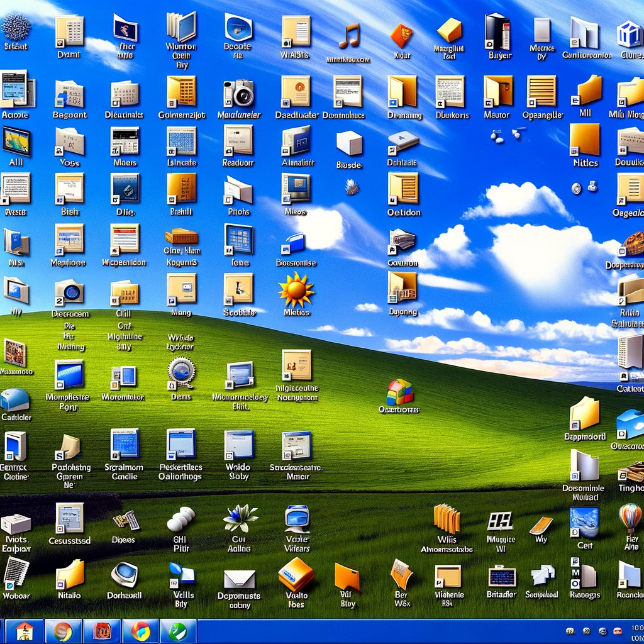Open the Woido Saby window icon

(x=238, y=445)
